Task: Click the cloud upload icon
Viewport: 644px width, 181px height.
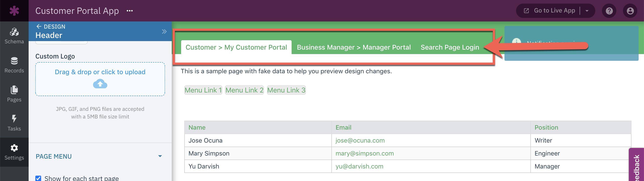Action: pos(100,84)
